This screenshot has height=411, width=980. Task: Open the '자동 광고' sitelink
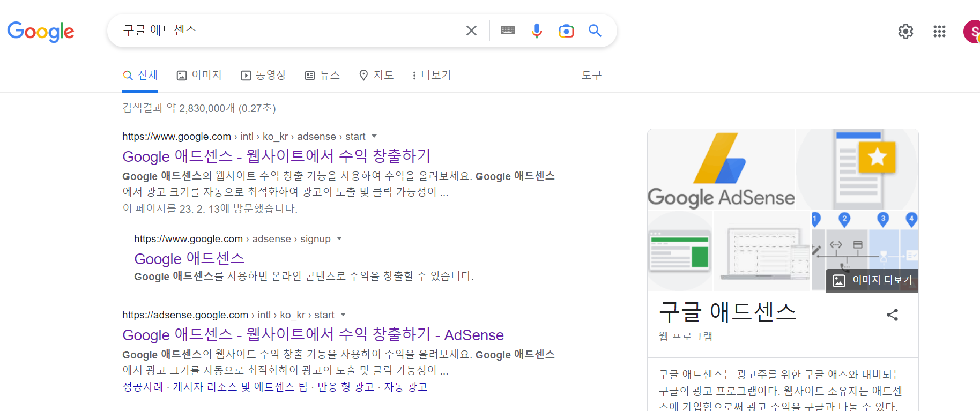click(x=405, y=386)
